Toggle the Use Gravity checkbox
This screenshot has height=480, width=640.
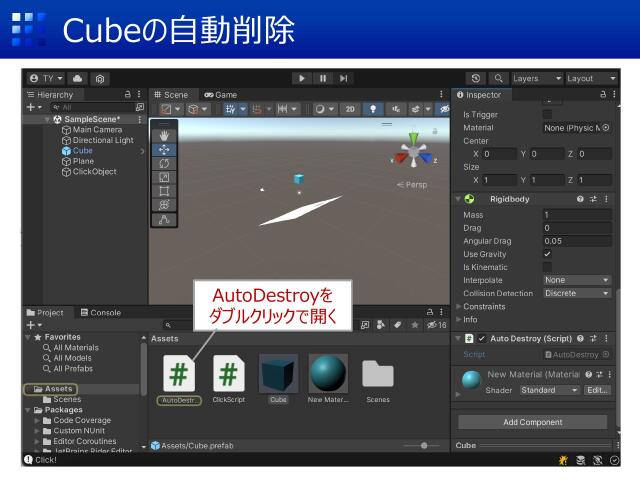click(x=547, y=254)
